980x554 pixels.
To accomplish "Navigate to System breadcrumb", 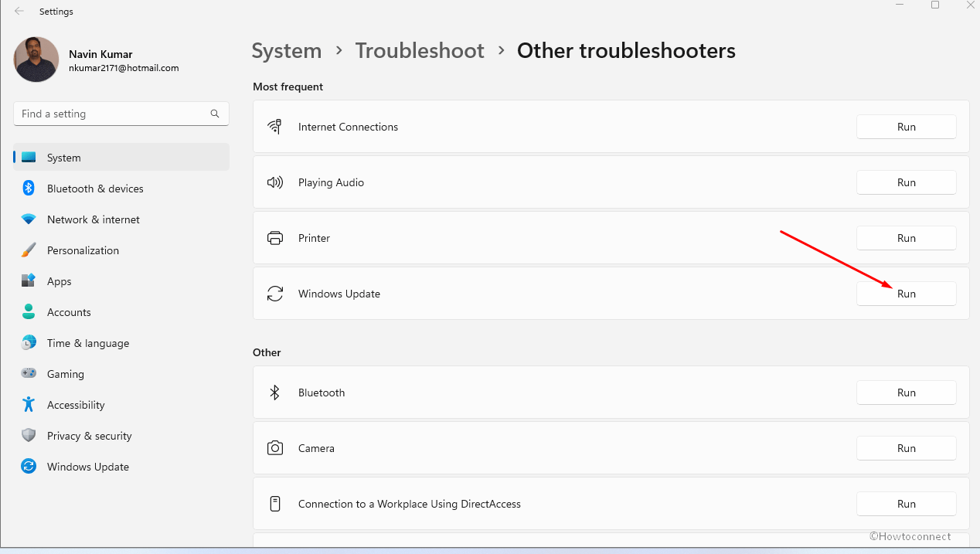I will [286, 51].
